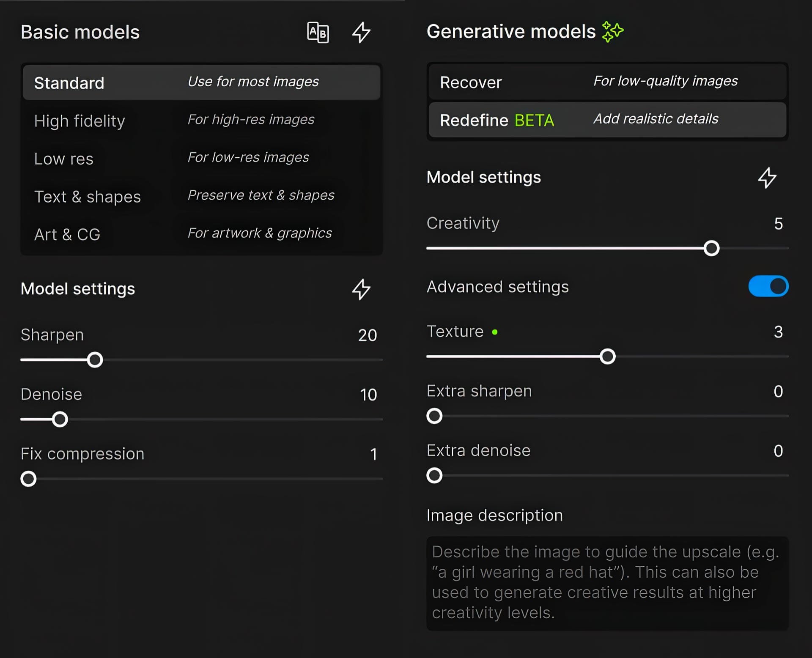
Task: Toggle off the Advanced settings switch
Action: [768, 287]
